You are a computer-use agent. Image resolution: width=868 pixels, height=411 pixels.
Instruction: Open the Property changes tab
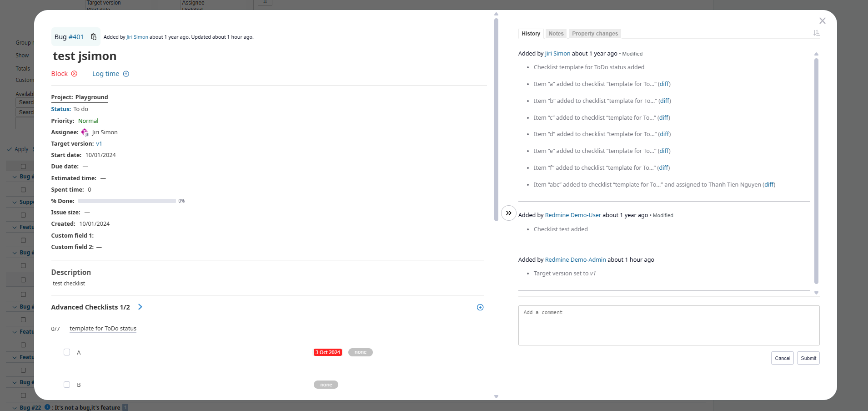point(595,34)
